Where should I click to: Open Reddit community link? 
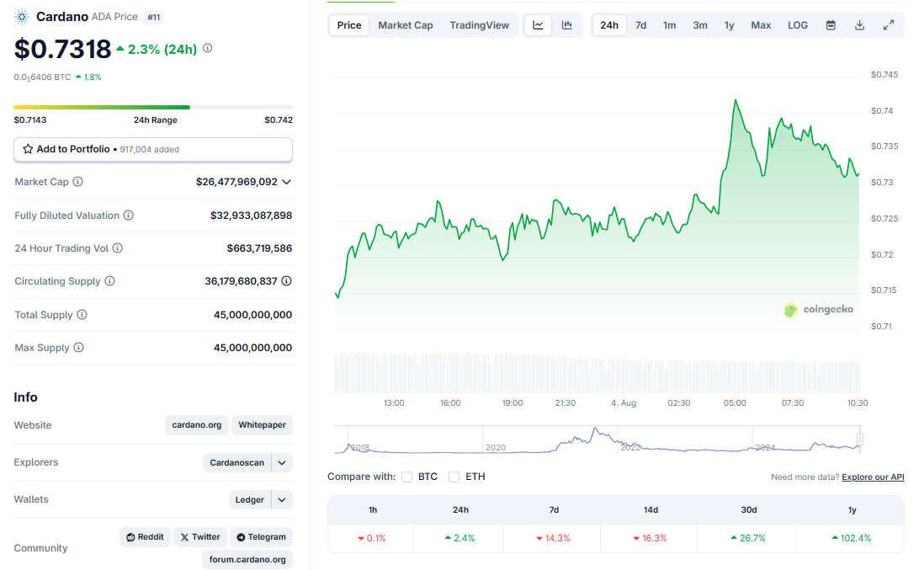coord(145,537)
